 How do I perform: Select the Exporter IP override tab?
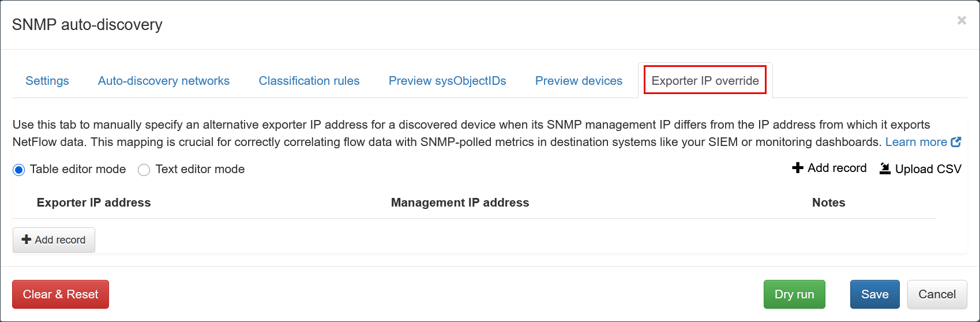[x=705, y=81]
